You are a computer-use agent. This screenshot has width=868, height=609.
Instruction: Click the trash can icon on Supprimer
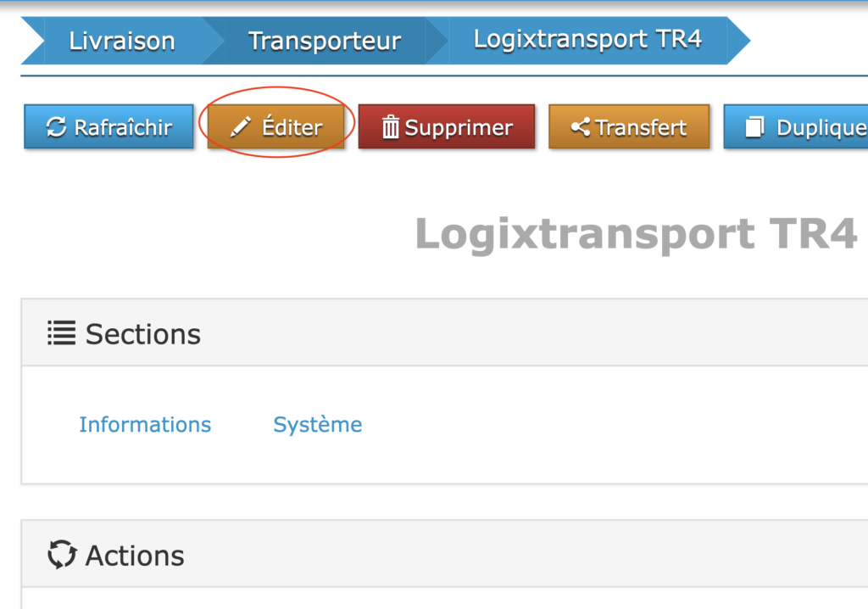(391, 128)
